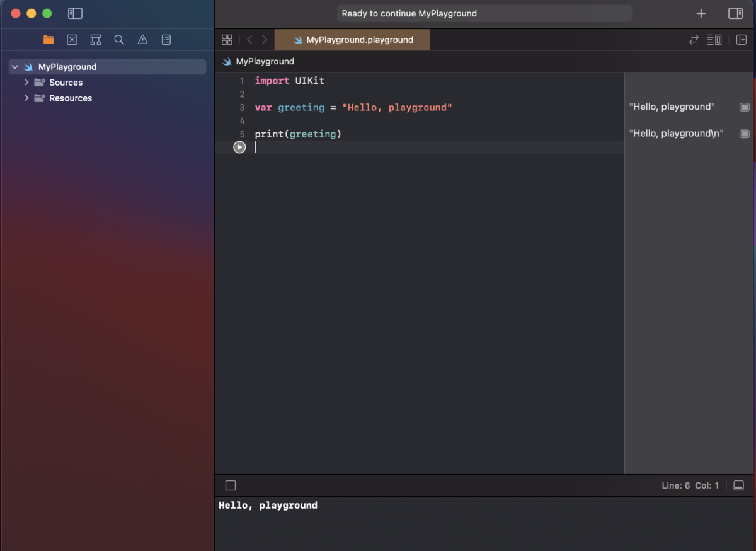The width and height of the screenshot is (756, 551).
Task: Run playground up to line 6
Action: click(x=239, y=147)
